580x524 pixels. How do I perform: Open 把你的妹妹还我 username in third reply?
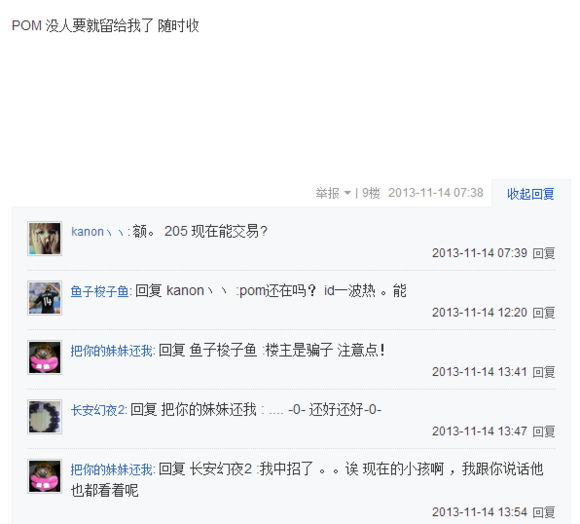point(111,351)
